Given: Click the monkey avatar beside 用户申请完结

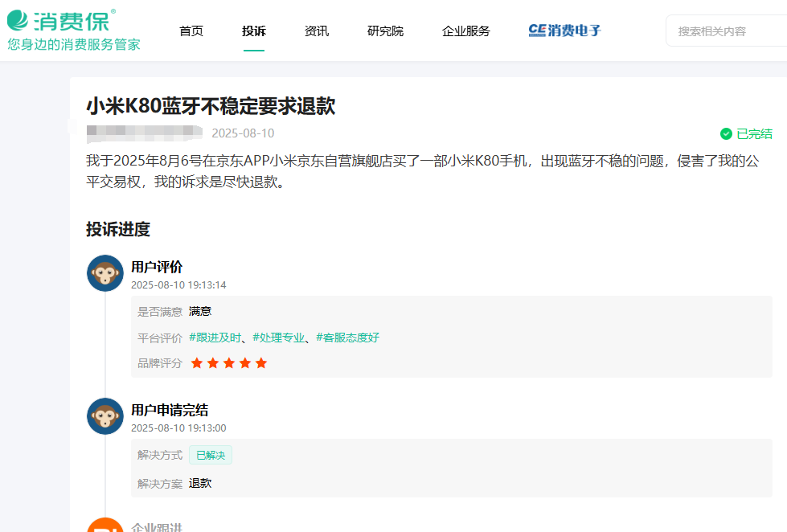Looking at the screenshot, I should click(105, 416).
